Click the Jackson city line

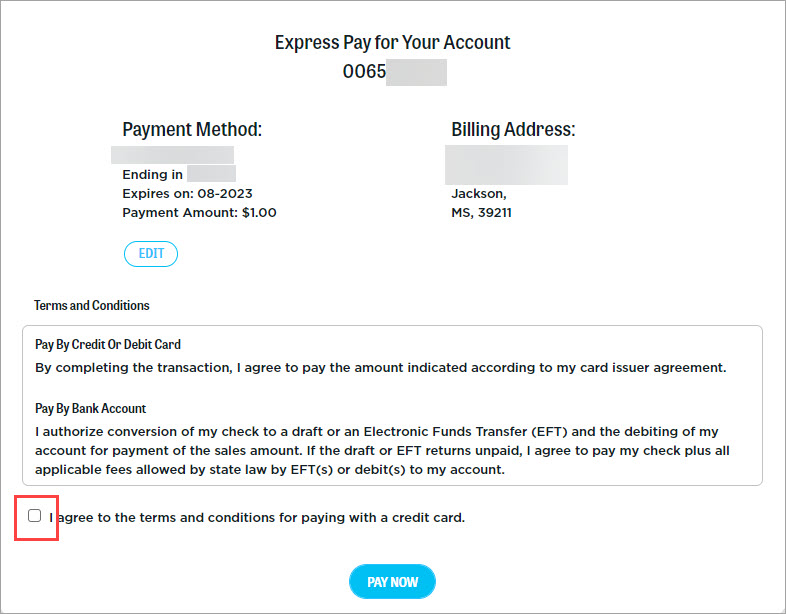(x=479, y=194)
